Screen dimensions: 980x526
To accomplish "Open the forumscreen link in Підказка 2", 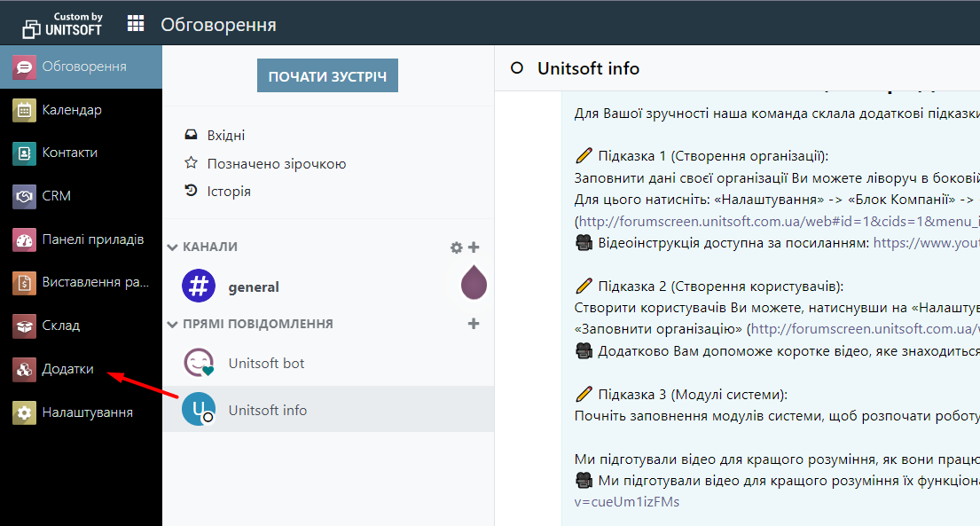I will (x=865, y=328).
